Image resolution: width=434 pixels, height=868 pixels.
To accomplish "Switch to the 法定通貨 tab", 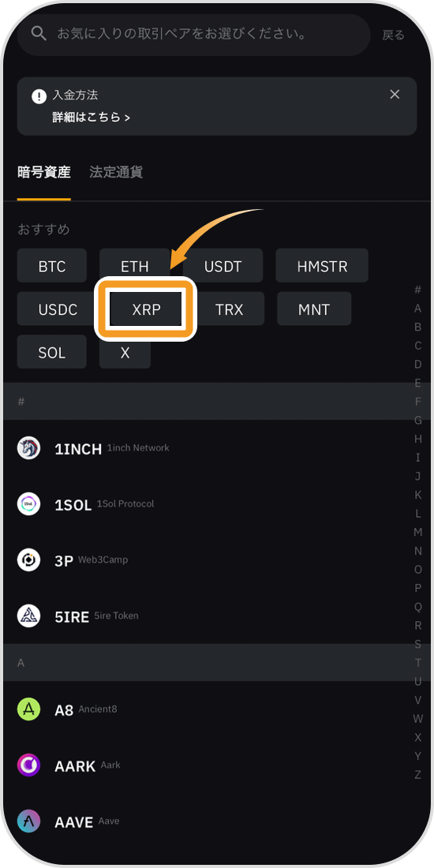I will pos(116,172).
